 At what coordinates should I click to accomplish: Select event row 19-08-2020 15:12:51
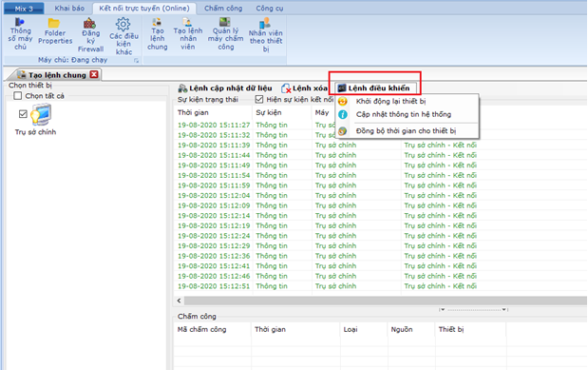(x=380, y=286)
